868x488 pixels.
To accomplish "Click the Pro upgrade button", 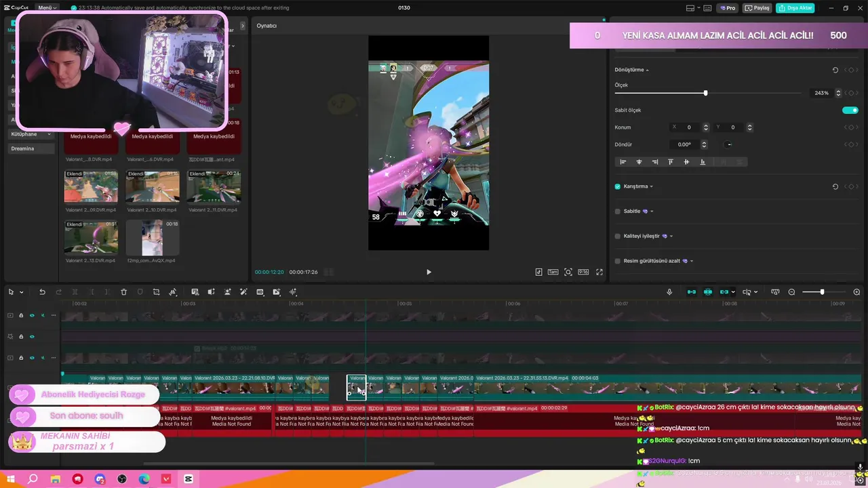I will point(728,8).
